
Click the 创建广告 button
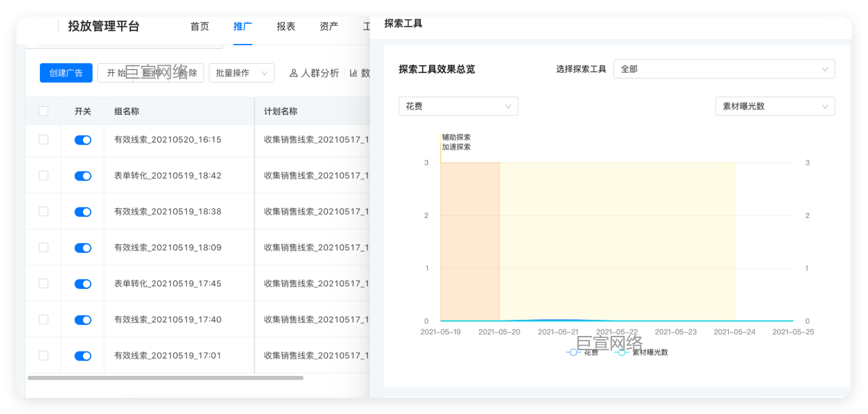tap(64, 73)
